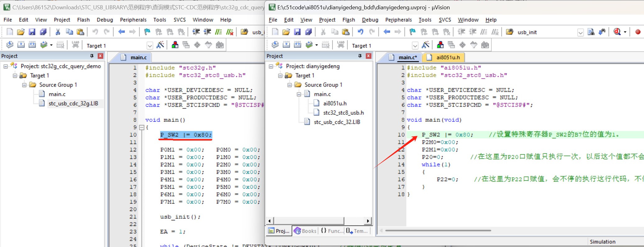The height and width of the screenshot is (247, 644).
Task: Click Navigate Backward arrow in dianyigedeng window
Action: coord(387,32)
